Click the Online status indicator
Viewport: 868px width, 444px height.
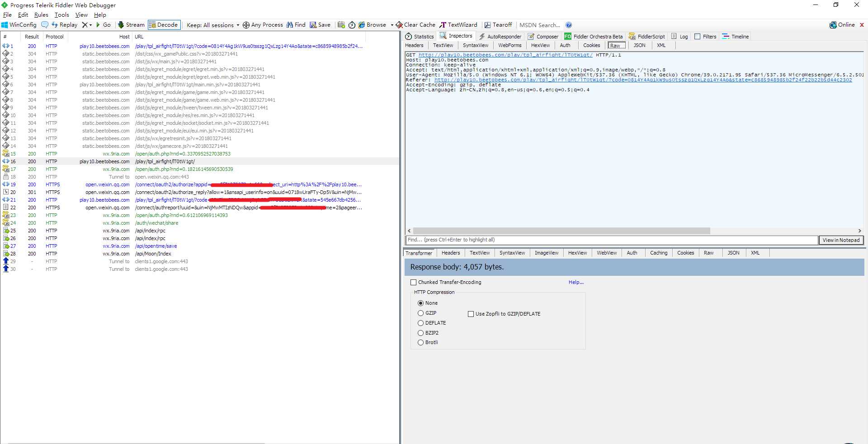(842, 25)
